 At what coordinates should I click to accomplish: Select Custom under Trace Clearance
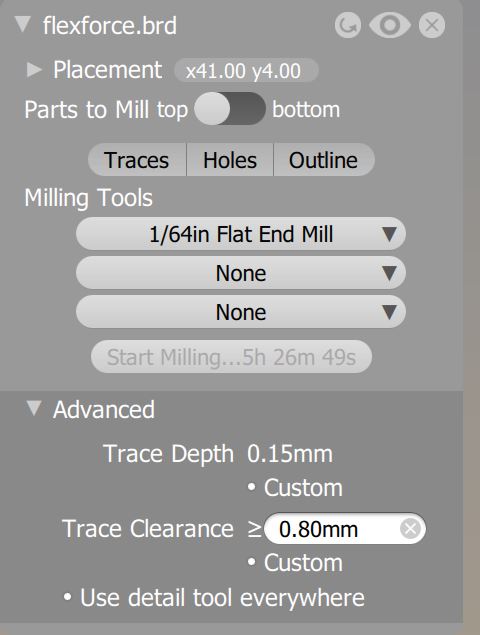click(295, 563)
